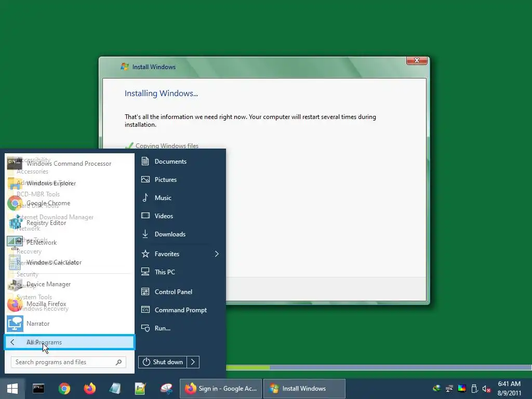Image resolution: width=532 pixels, height=399 pixels.
Task: Open the notebook icon on taskbar
Action: pyautogui.click(x=115, y=389)
